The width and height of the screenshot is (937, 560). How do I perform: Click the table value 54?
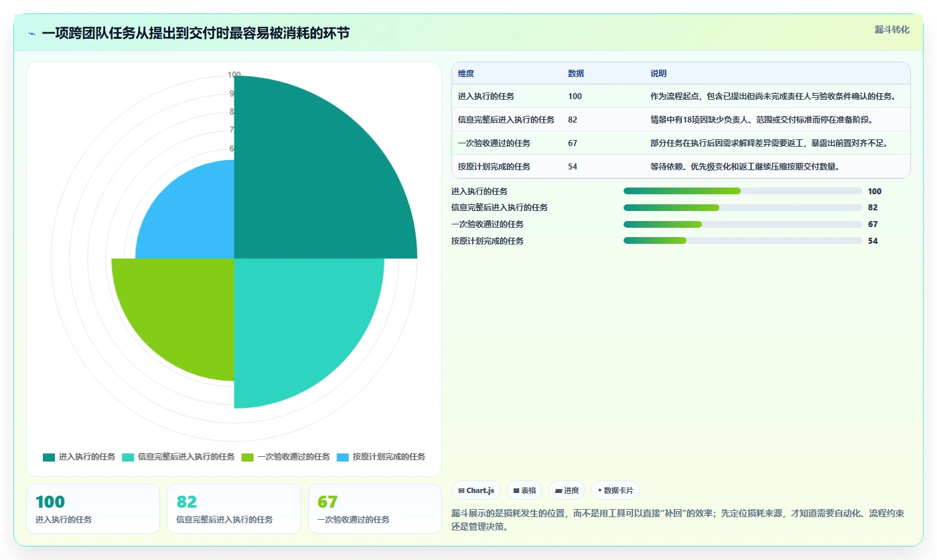click(573, 167)
